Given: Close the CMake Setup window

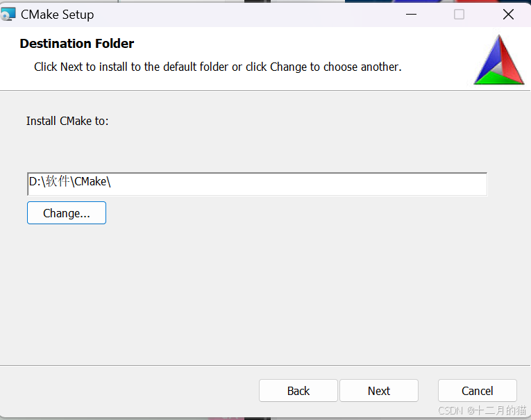Looking at the screenshot, I should pos(508,14).
